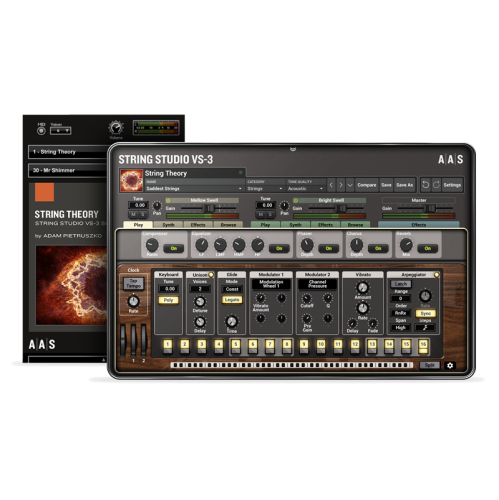
Task: Open the Saddest Strings preset name dropdown
Action: [x=194, y=189]
